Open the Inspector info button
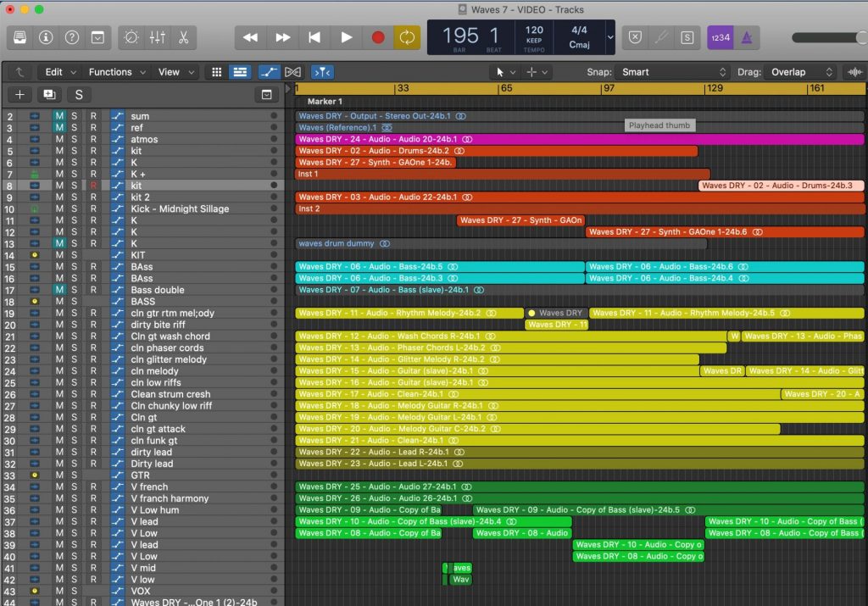Image resolution: width=868 pixels, height=606 pixels. 46,37
